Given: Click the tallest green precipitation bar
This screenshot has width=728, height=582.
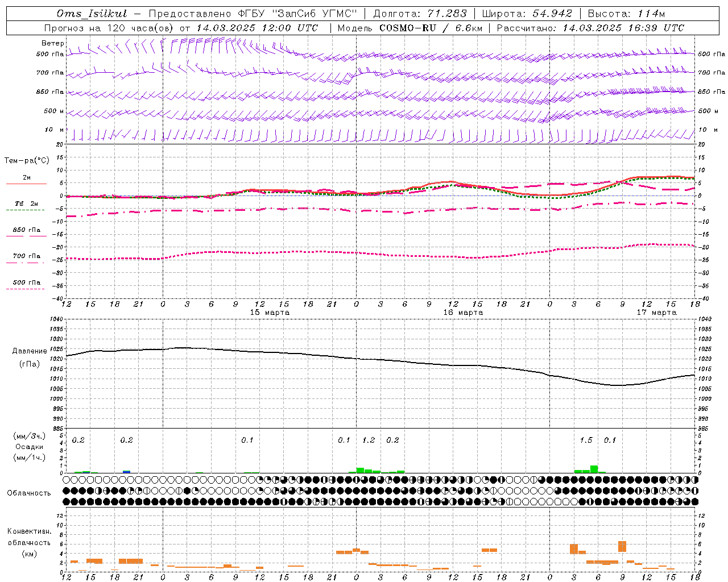Looking at the screenshot, I should tap(594, 469).
